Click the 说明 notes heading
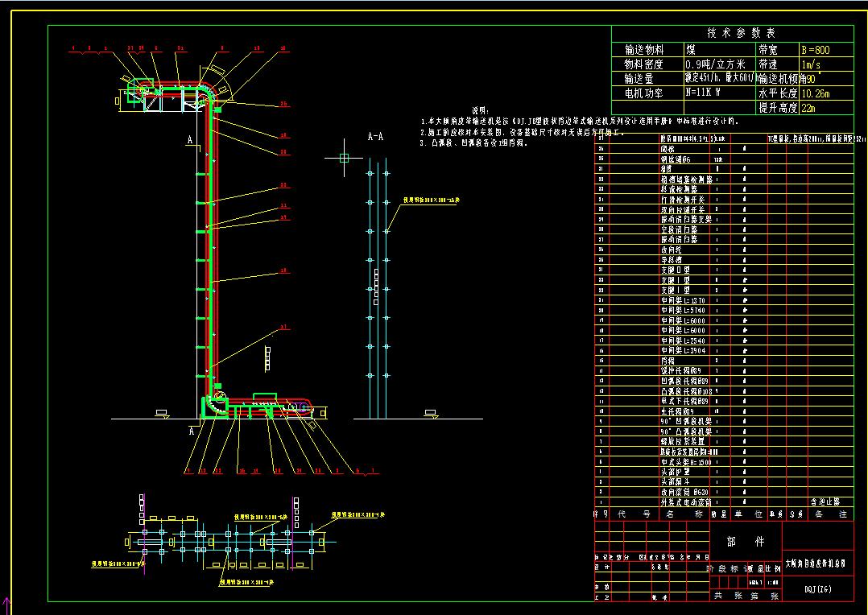 click(x=481, y=111)
